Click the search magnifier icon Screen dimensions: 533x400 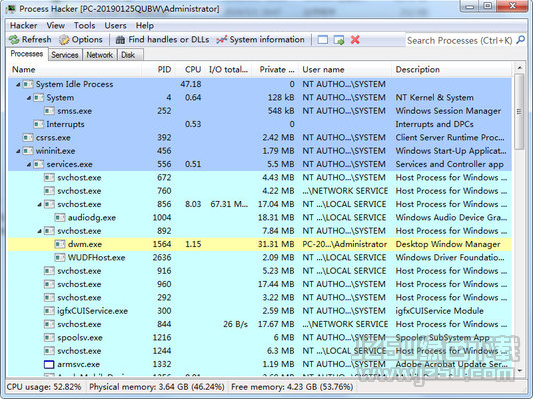tap(520, 40)
